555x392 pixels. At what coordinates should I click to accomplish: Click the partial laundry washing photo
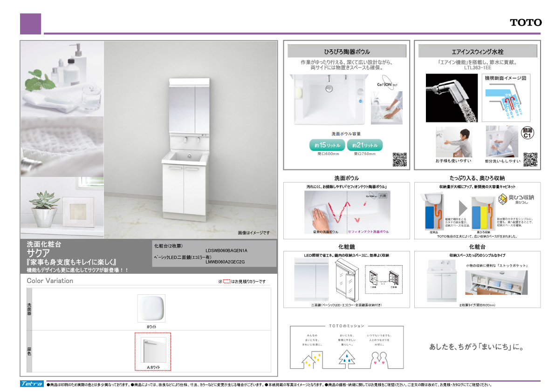click(502, 142)
